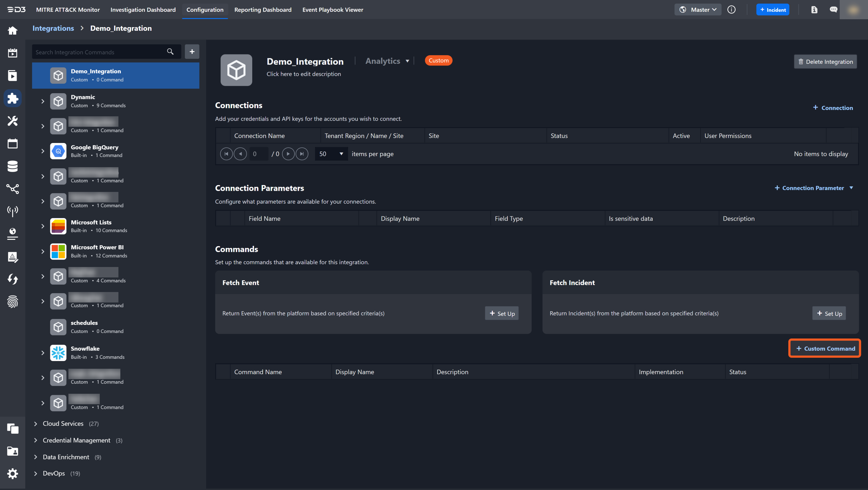Click the Custom Command button
Screen dimensions: 868x490
pyautogui.click(x=825, y=348)
